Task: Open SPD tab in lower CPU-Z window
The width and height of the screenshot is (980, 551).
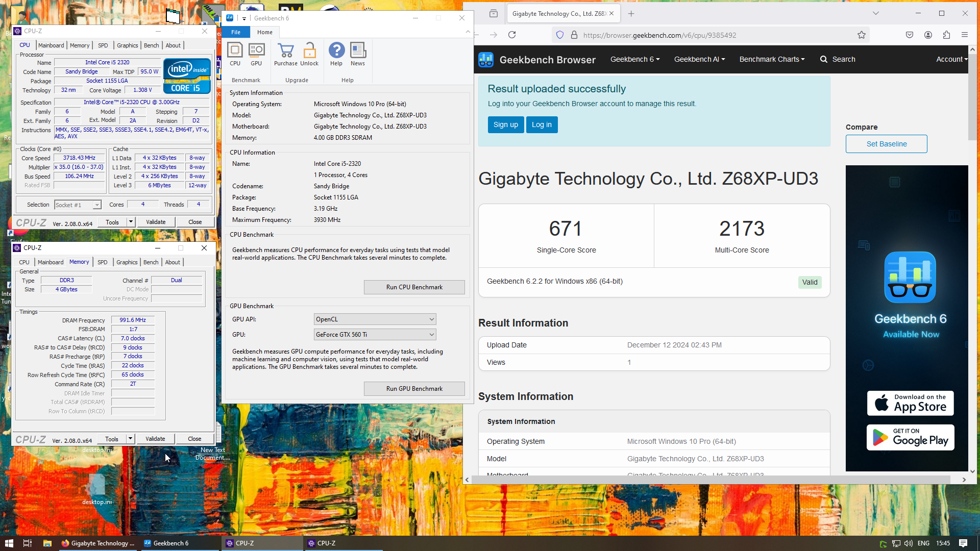Action: click(x=103, y=262)
